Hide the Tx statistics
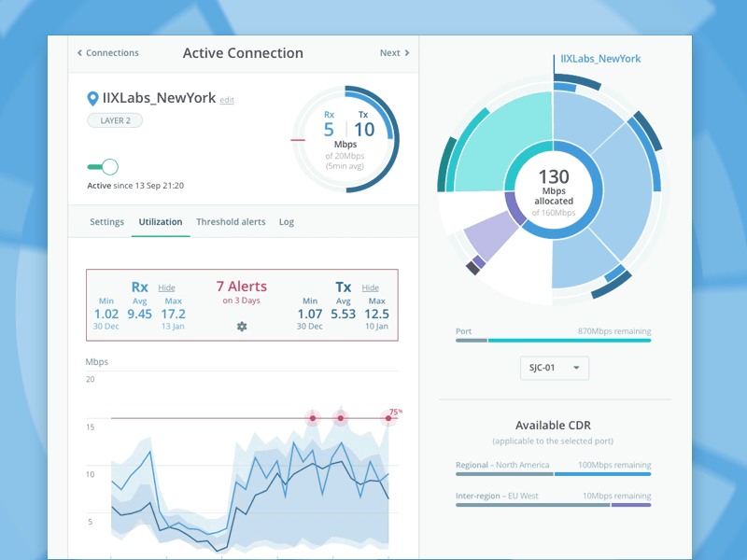This screenshot has width=747, height=560. [x=370, y=287]
